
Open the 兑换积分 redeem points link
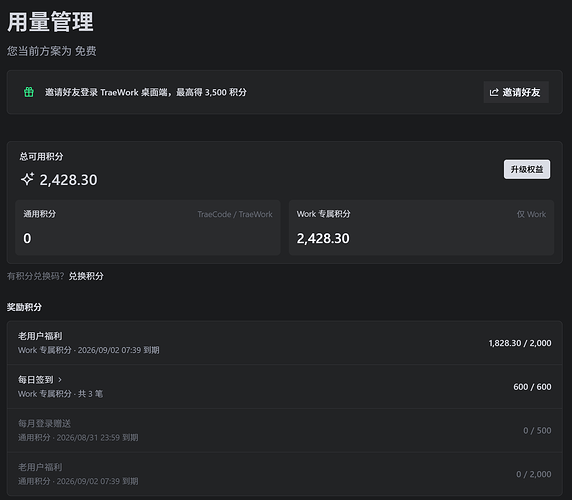[86, 276]
